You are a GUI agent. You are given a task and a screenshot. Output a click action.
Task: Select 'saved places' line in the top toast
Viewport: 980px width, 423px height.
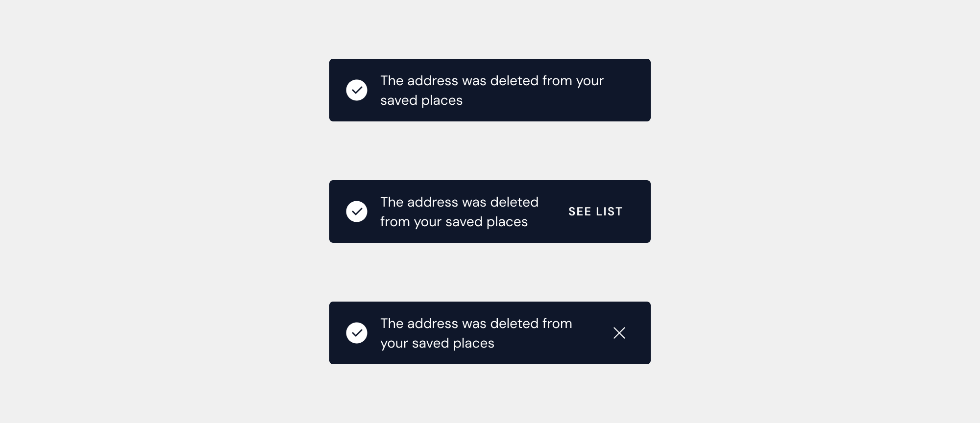point(421,100)
